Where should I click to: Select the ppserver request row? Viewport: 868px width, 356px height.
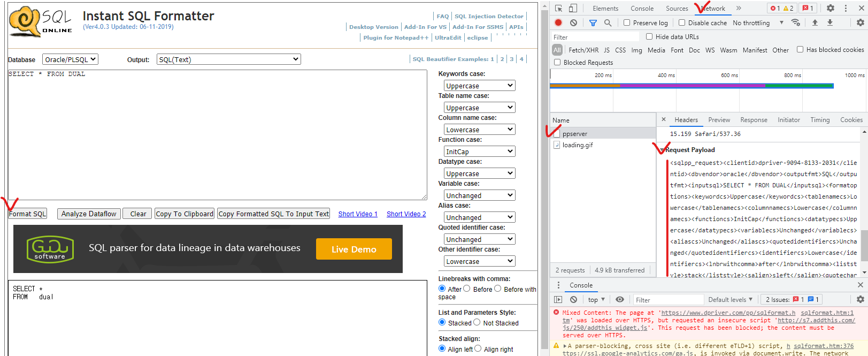603,134
